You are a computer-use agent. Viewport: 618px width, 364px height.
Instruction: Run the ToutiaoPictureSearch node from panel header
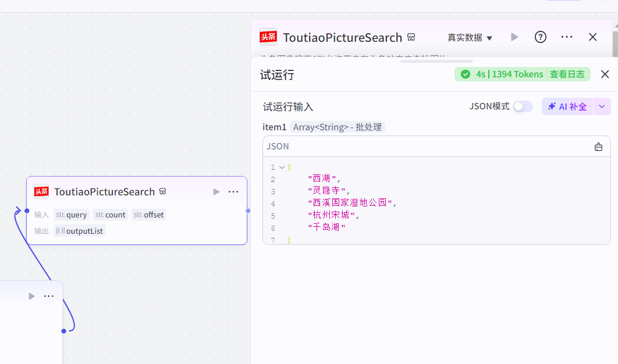pos(514,37)
